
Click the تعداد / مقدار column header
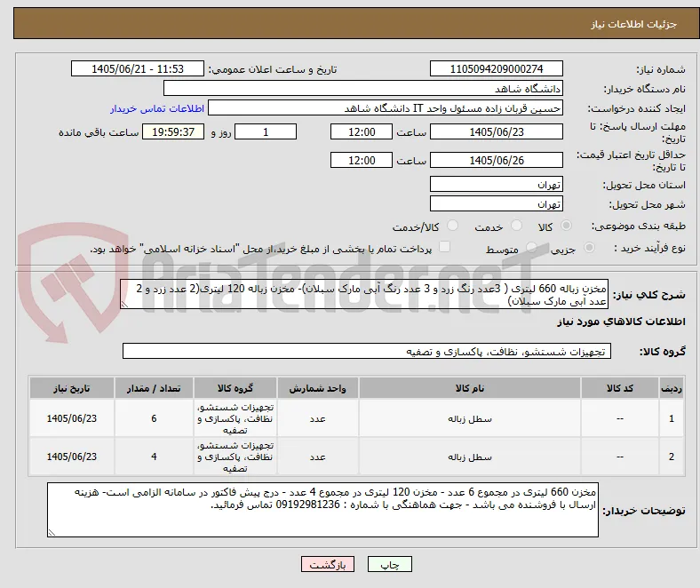click(154, 388)
